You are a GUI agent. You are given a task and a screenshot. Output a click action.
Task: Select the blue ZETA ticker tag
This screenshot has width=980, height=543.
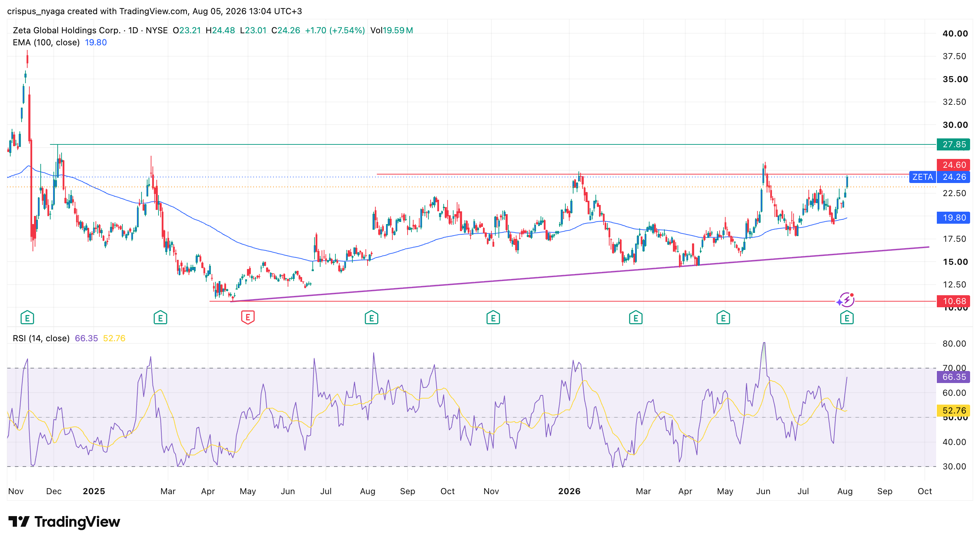coord(923,177)
